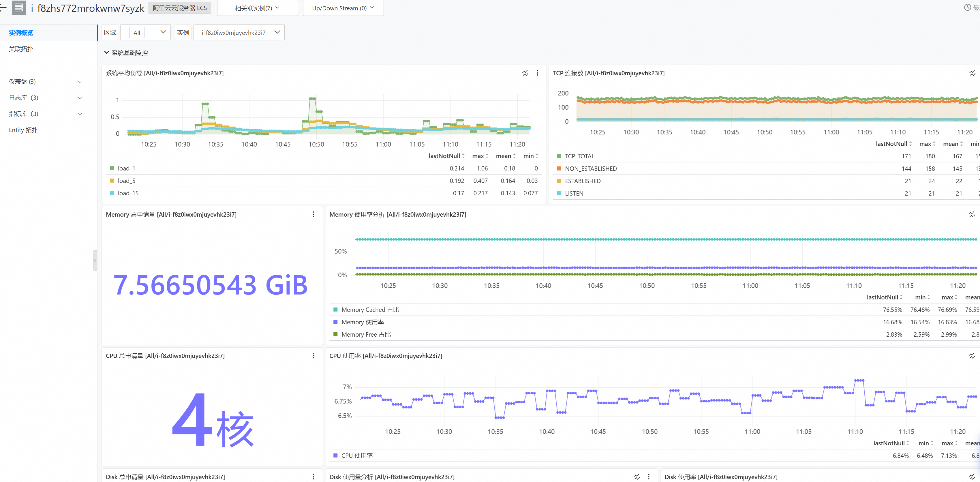Sort CPU table by max column
The width and height of the screenshot is (980, 482).
pyautogui.click(x=949, y=443)
